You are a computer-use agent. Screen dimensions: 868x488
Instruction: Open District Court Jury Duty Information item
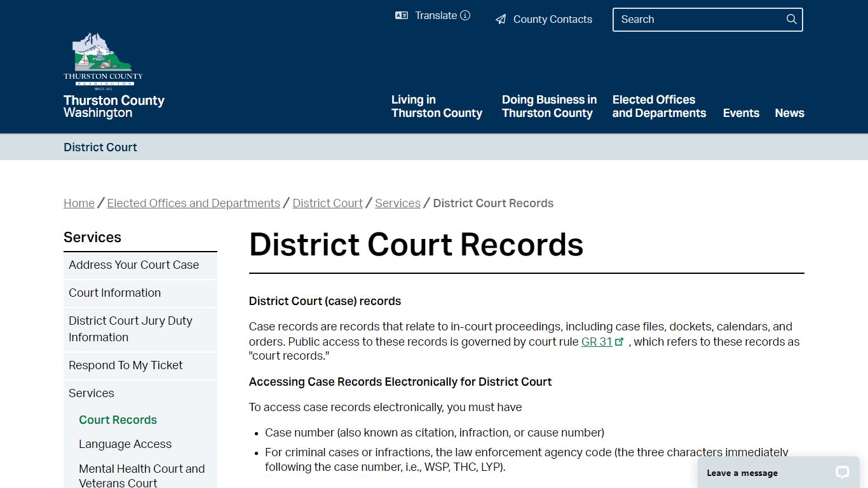click(140, 329)
